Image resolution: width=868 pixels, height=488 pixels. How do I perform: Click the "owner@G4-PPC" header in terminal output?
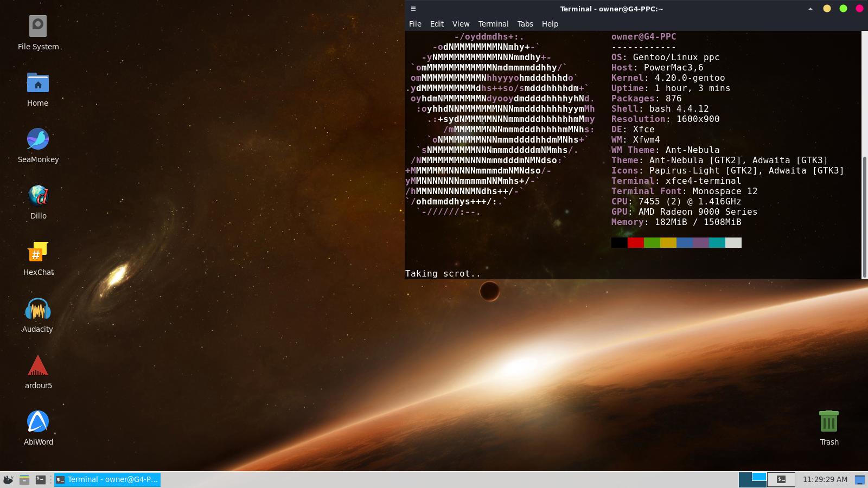(x=644, y=37)
